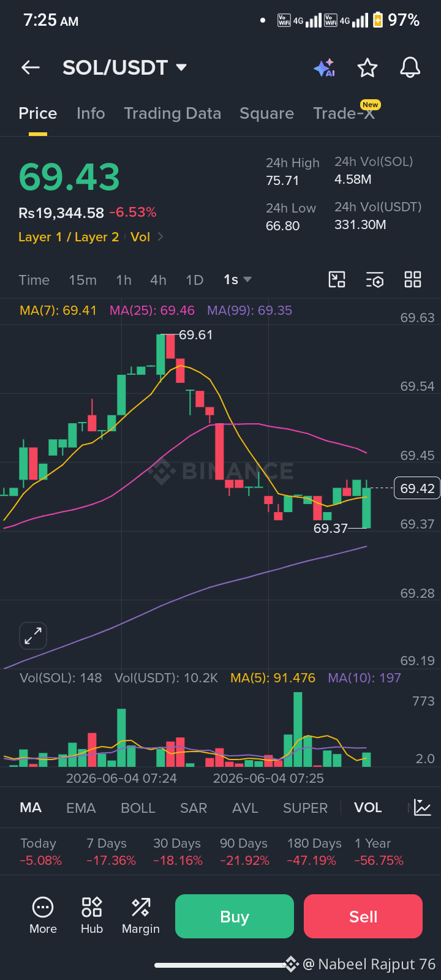Tap the 7 Days -17.36% performance
Screen dimensions: 441x980
click(111, 852)
